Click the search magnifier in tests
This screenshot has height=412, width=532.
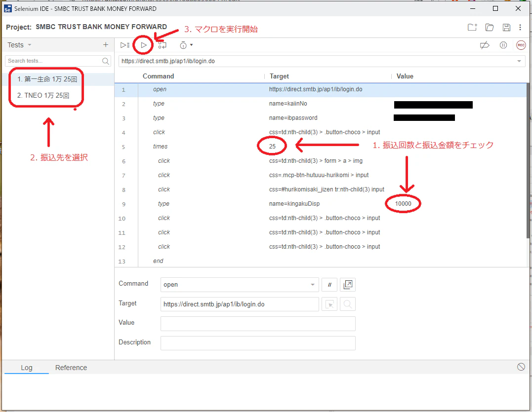(106, 61)
